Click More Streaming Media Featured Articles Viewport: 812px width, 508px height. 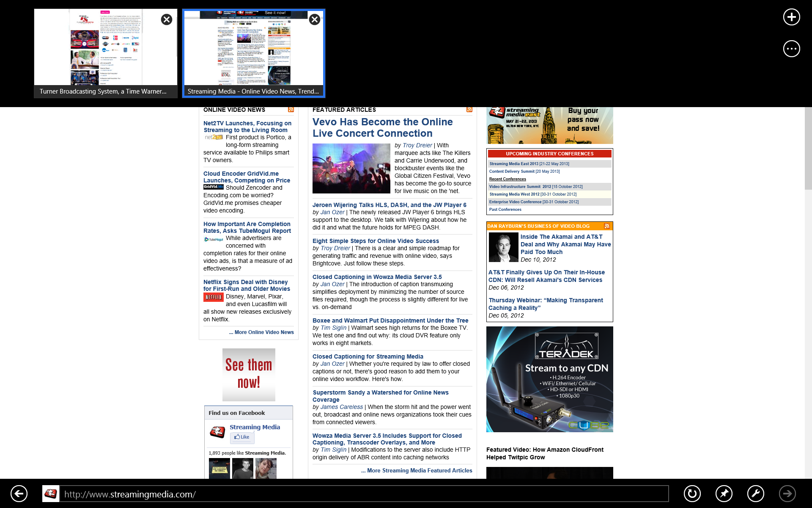(417, 470)
